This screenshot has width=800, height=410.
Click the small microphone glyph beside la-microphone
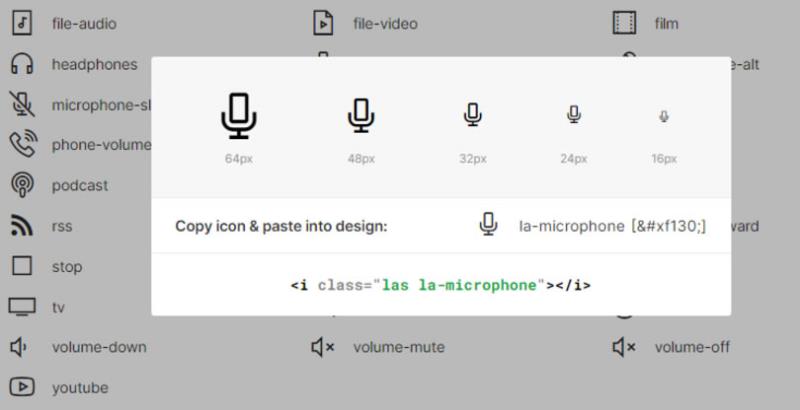[488, 224]
